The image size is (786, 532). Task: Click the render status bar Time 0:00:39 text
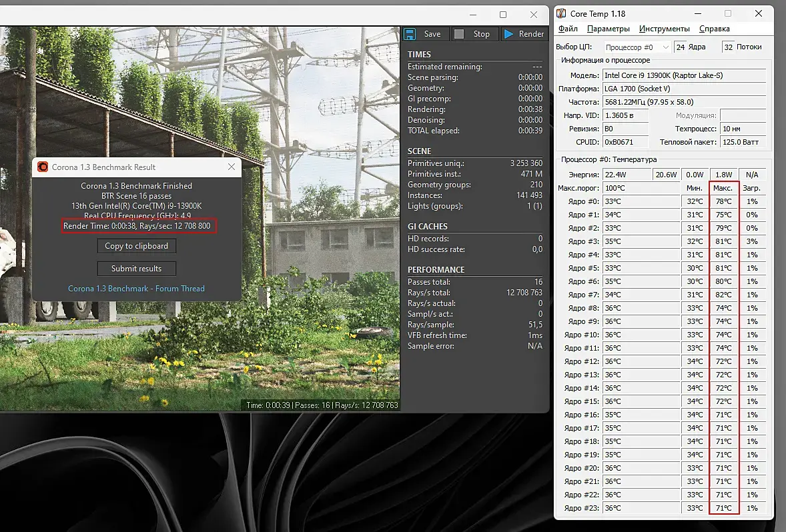point(268,405)
